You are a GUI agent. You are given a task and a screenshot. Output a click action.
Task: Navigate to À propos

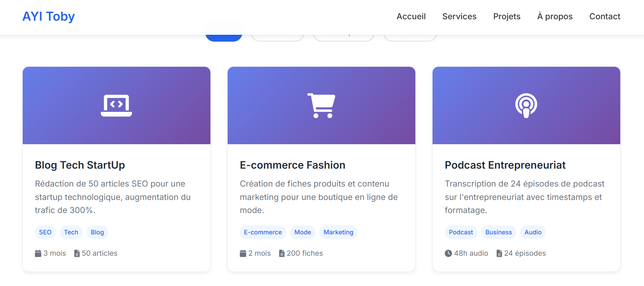pos(555,17)
